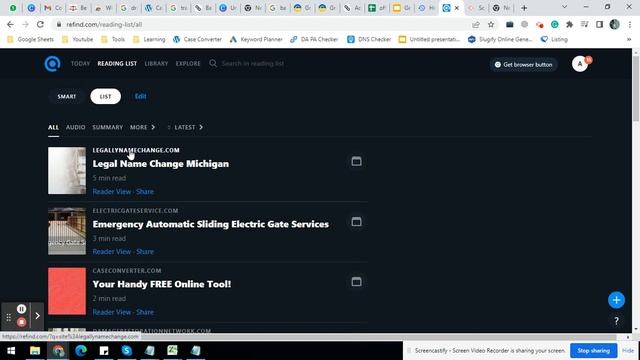Expand the MORE filter options
The image size is (640, 360).
(142, 127)
